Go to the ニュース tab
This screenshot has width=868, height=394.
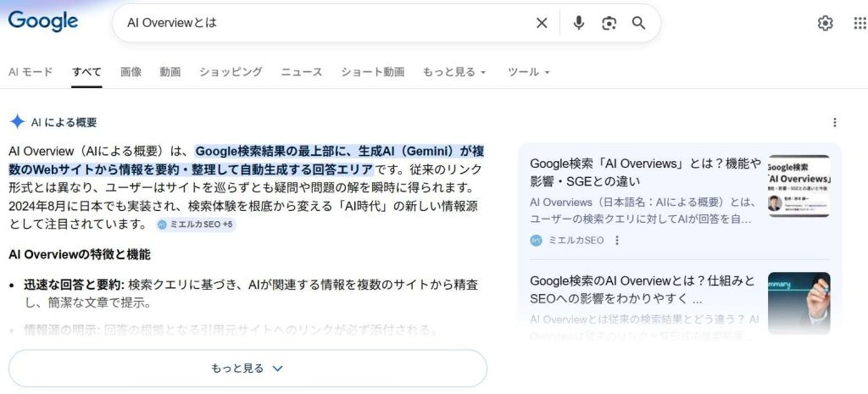pyautogui.click(x=302, y=72)
